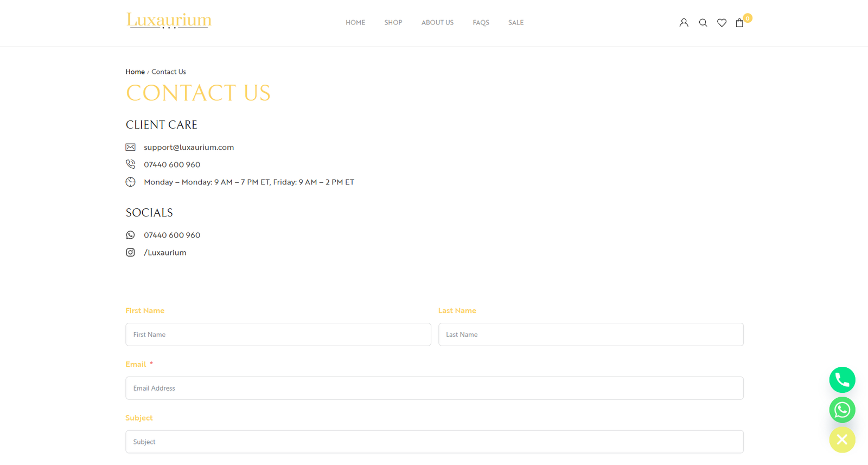Viewport: 868px width, 465px height.
Task: Focus the Email Address input field
Action: click(435, 388)
